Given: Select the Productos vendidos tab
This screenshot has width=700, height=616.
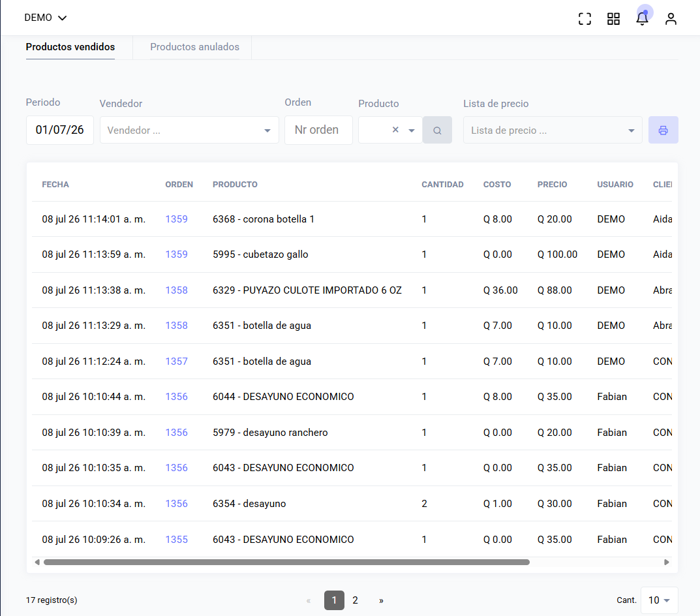Looking at the screenshot, I should [70, 47].
